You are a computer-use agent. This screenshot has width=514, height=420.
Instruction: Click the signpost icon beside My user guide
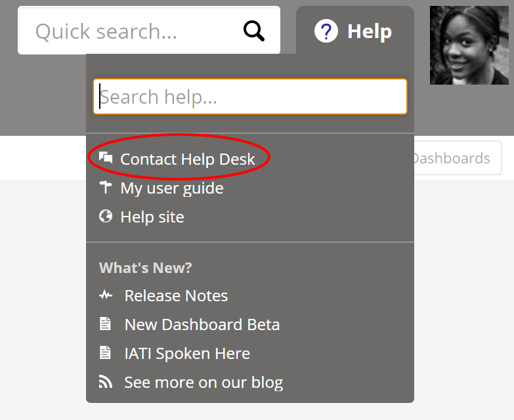click(106, 188)
